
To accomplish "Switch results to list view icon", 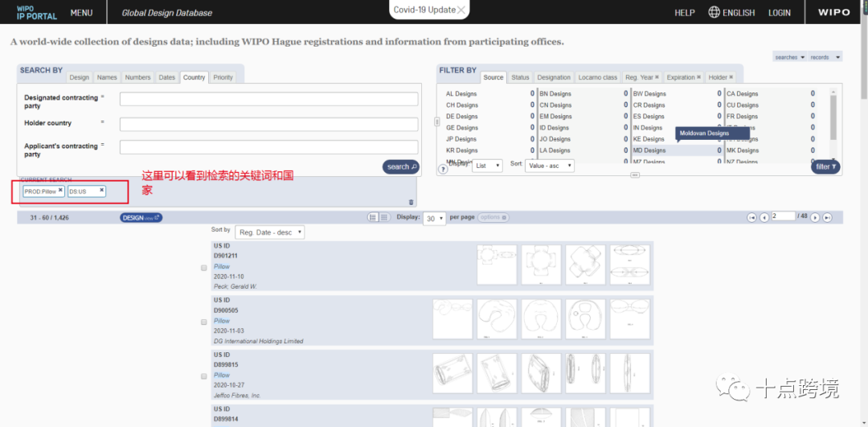I will [x=375, y=218].
